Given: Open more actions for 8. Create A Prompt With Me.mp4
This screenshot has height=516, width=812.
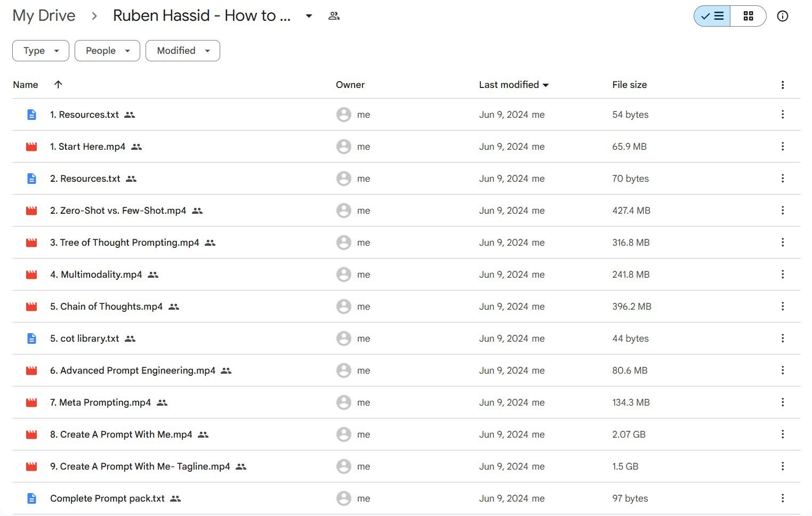Looking at the screenshot, I should (782, 434).
